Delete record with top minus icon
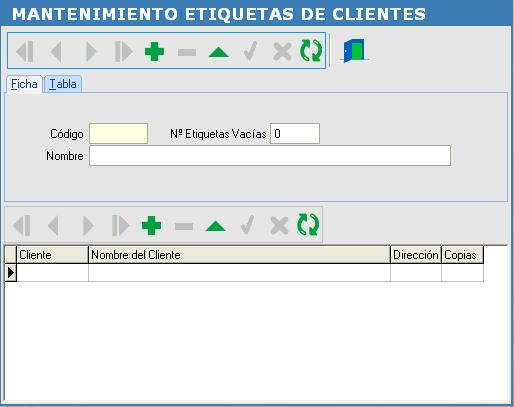This screenshot has width=514, height=407. pos(187,52)
